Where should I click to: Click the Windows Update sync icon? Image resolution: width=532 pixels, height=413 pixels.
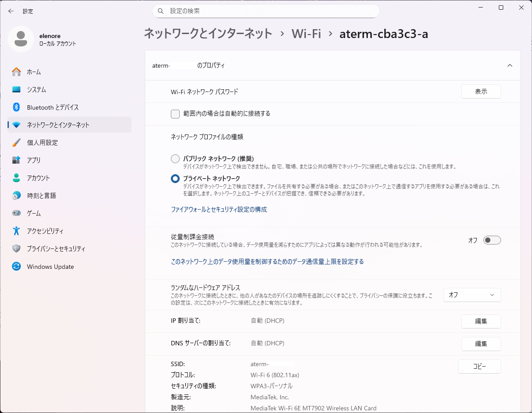(16, 267)
